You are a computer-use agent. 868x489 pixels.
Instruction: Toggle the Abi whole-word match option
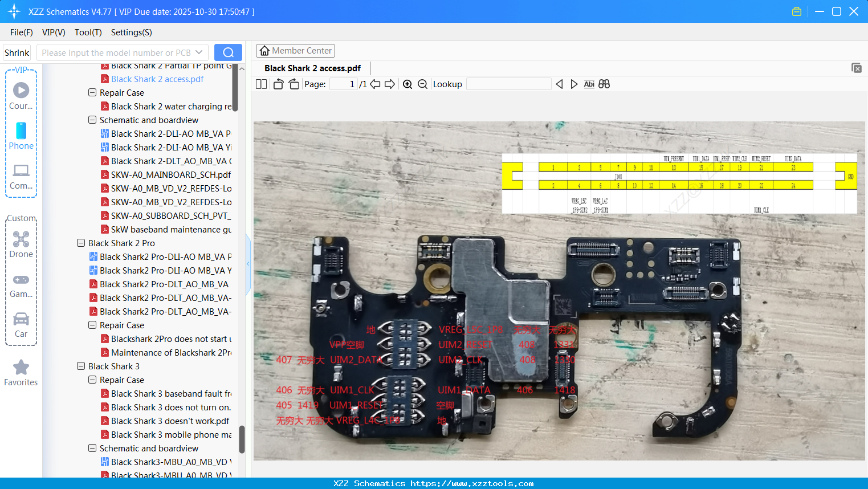[589, 84]
